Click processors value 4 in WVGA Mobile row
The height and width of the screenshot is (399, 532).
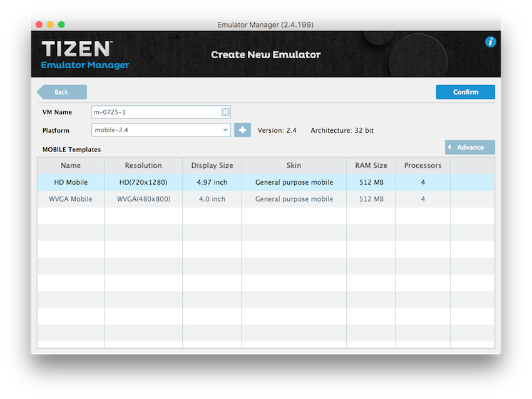click(x=422, y=199)
